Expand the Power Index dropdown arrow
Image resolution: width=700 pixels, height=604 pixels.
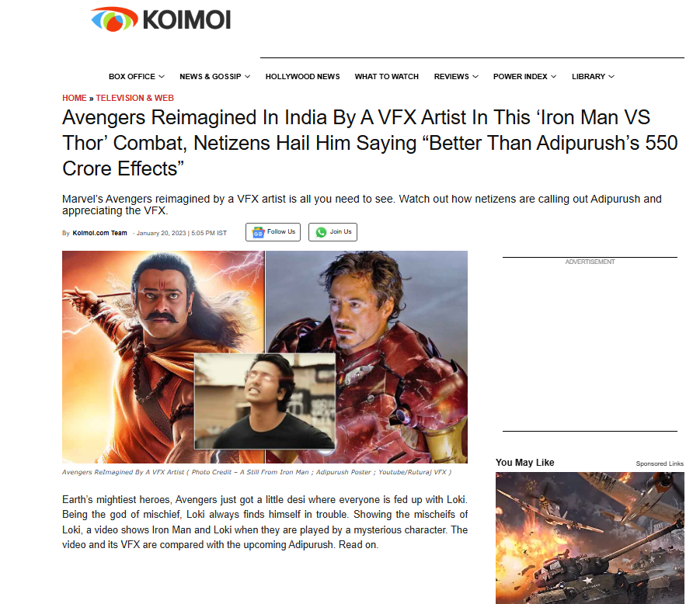tap(554, 77)
